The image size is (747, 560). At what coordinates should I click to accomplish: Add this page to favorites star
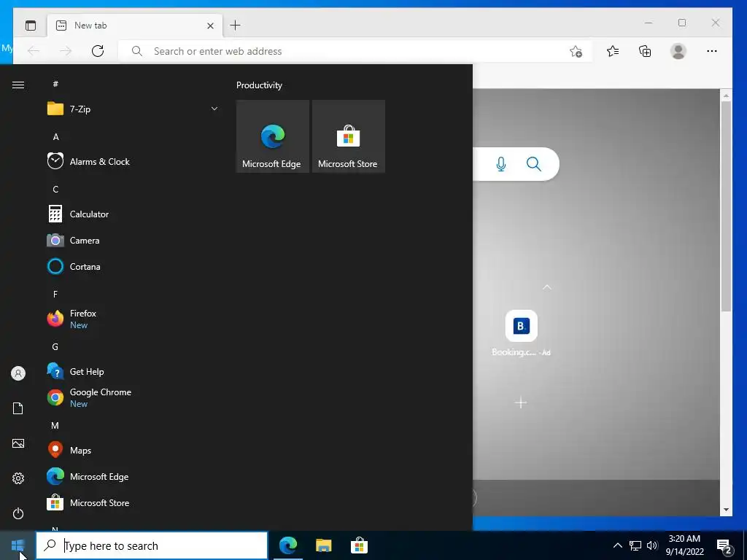coord(576,52)
